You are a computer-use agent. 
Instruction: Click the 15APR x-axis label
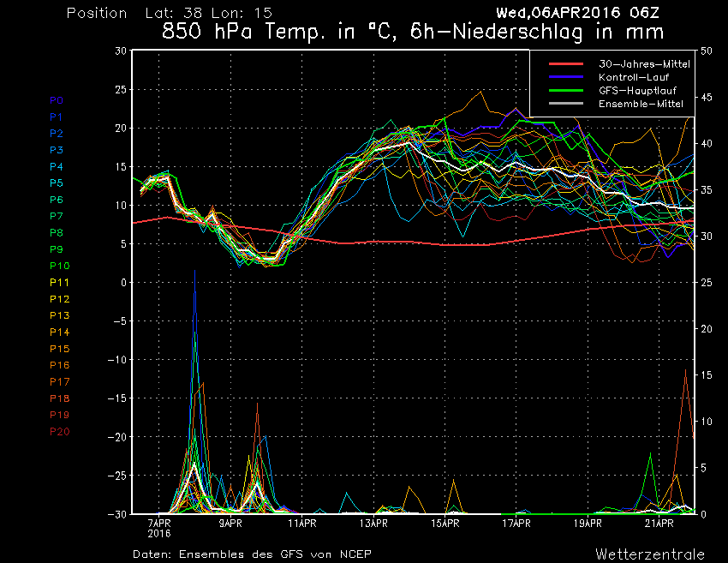[x=445, y=524]
